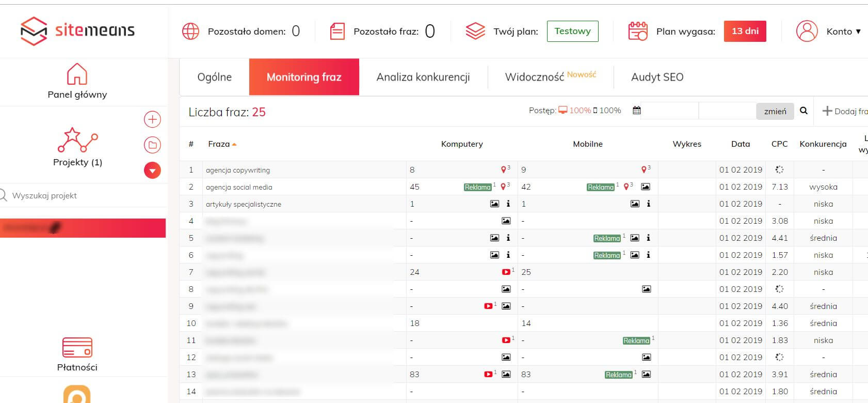Click image icon in row 4 Komputery
Image resolution: width=868 pixels, height=403 pixels.
(506, 221)
